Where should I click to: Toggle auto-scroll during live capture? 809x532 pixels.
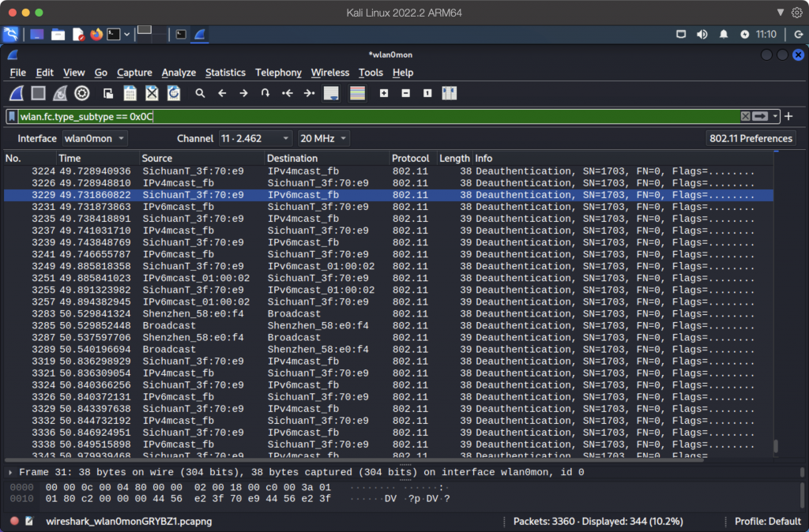coord(331,93)
